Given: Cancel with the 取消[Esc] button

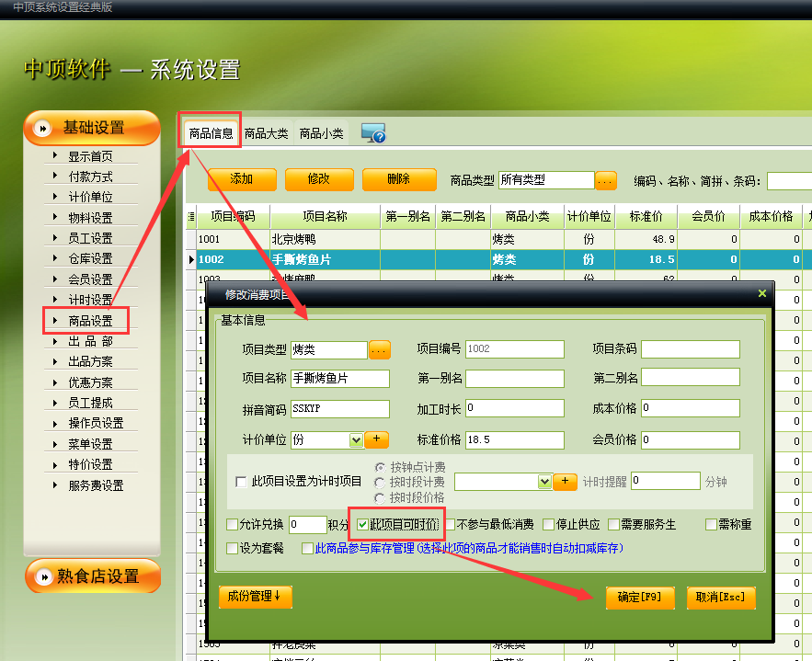Looking at the screenshot, I should (721, 598).
